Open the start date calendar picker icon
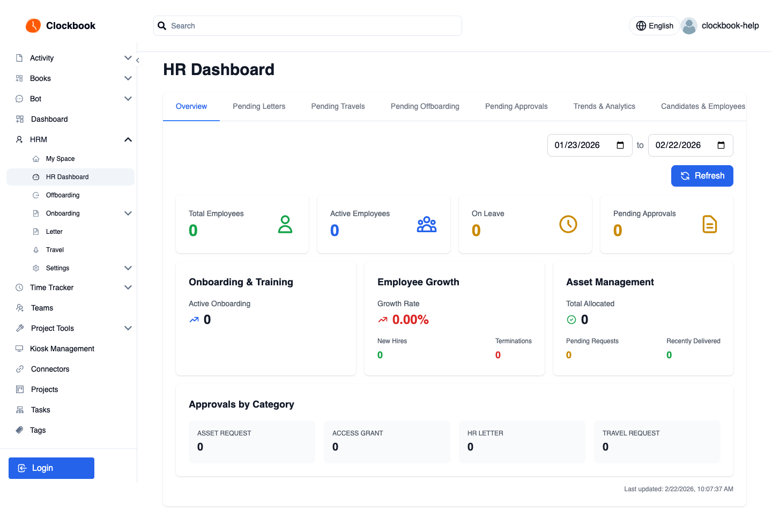The image size is (772, 532). (620, 145)
